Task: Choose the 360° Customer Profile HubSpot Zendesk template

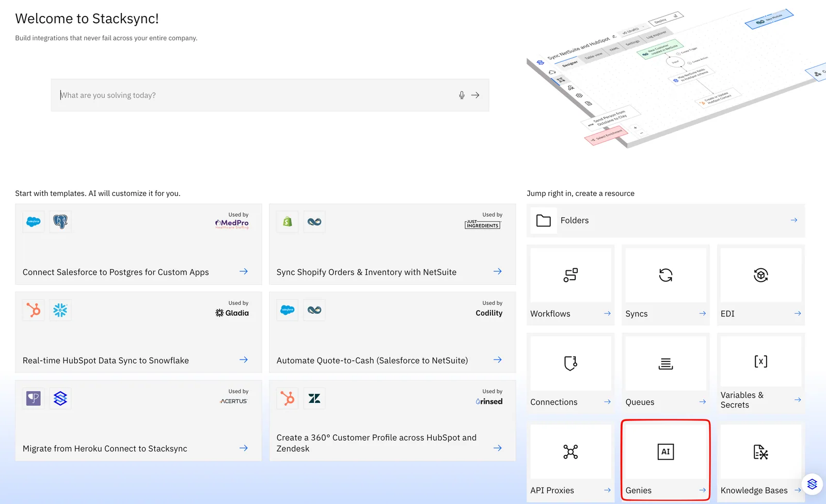Action: coord(392,420)
